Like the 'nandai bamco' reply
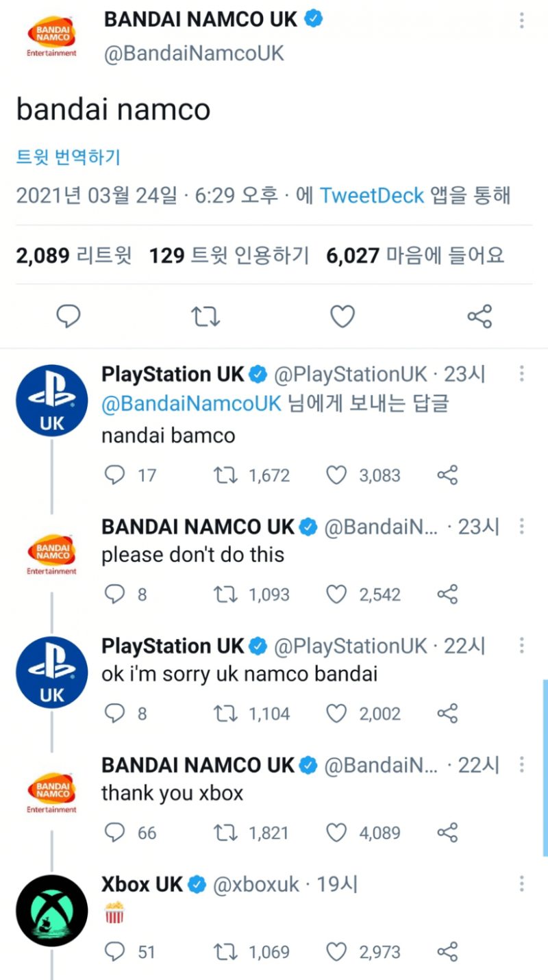This screenshot has width=548, height=980. [x=336, y=475]
